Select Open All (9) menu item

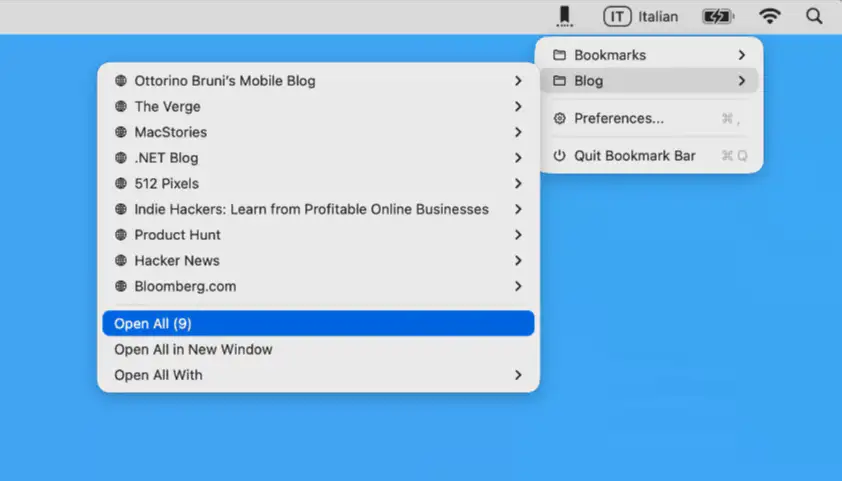[318, 324]
